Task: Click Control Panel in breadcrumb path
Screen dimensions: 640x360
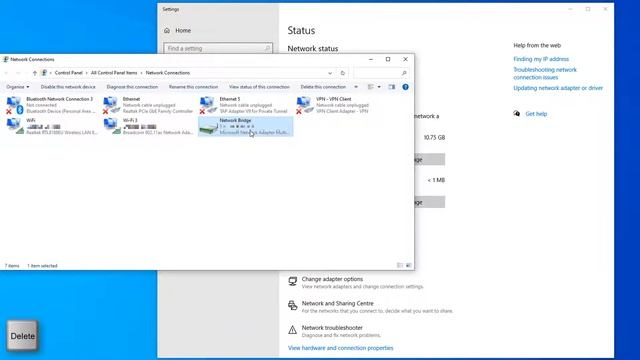Action: click(x=69, y=73)
